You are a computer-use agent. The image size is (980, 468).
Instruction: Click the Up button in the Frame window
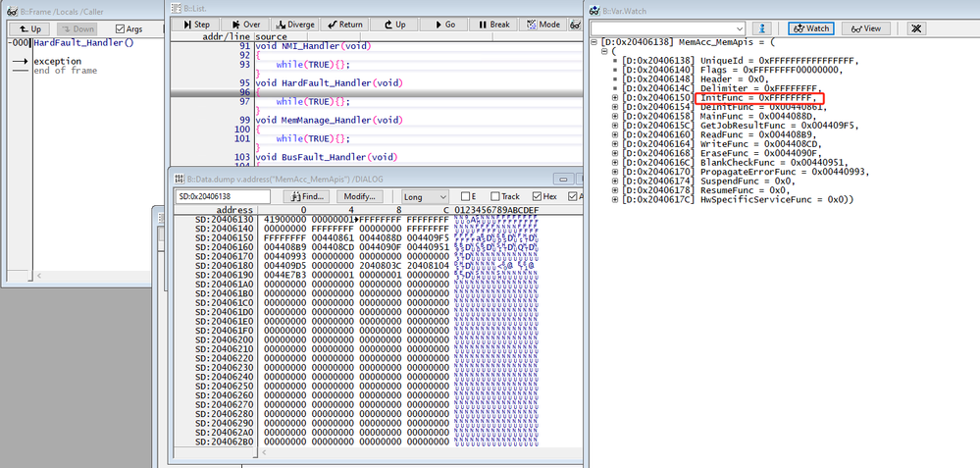coord(30,28)
